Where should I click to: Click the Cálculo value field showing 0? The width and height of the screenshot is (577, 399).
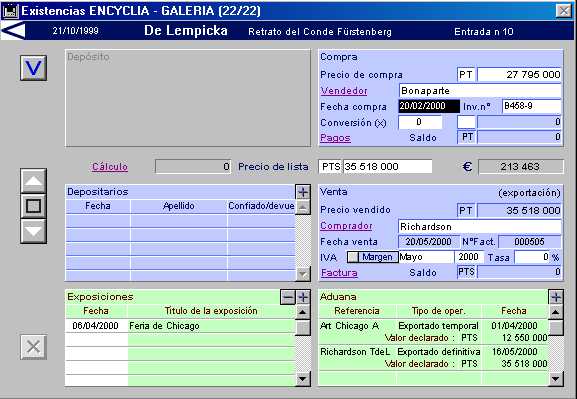coord(193,166)
